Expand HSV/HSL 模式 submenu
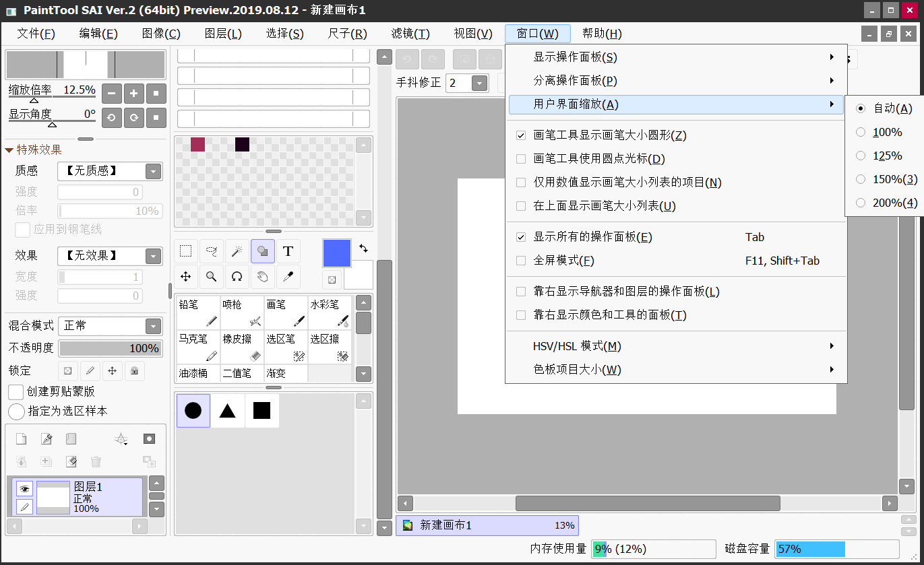Image resolution: width=924 pixels, height=565 pixels. click(x=676, y=346)
